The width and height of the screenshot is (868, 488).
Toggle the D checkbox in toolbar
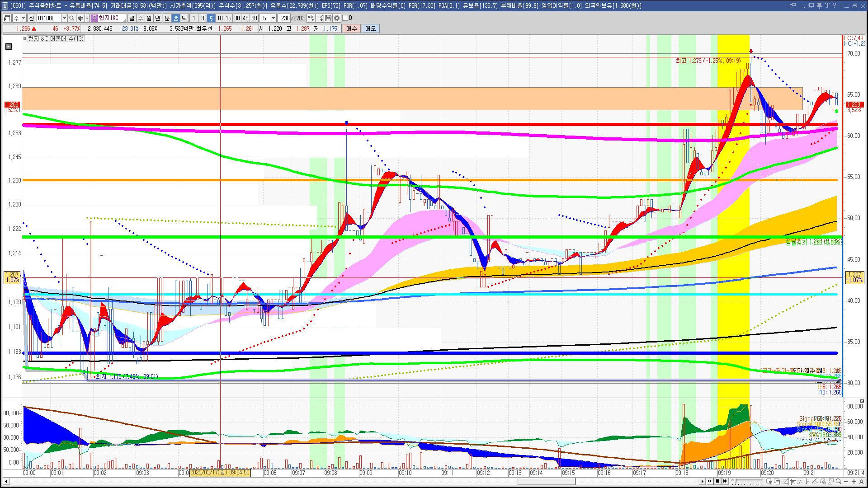click(x=345, y=18)
